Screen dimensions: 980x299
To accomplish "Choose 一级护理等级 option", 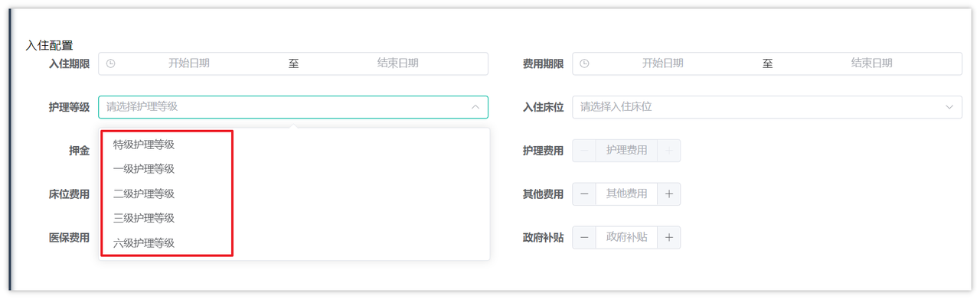I will coord(294,169).
